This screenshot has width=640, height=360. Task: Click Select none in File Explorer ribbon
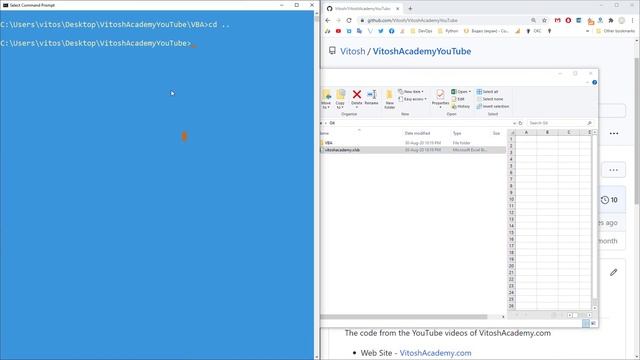[x=490, y=99]
